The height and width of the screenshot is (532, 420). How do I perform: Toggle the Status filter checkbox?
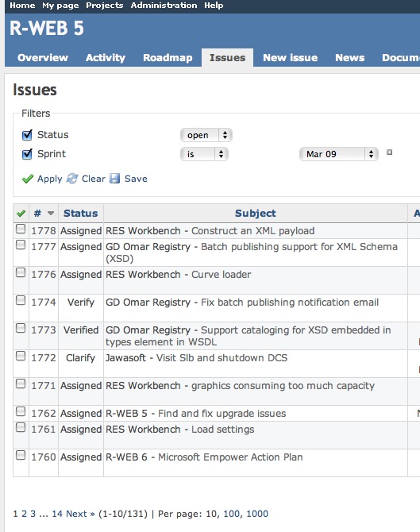coord(27,135)
